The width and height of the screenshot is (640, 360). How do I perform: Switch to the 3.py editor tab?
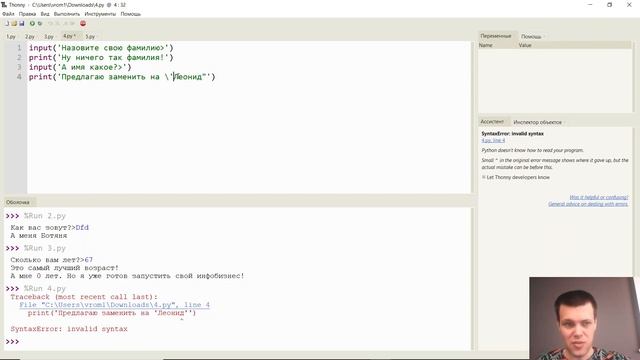tap(49, 36)
